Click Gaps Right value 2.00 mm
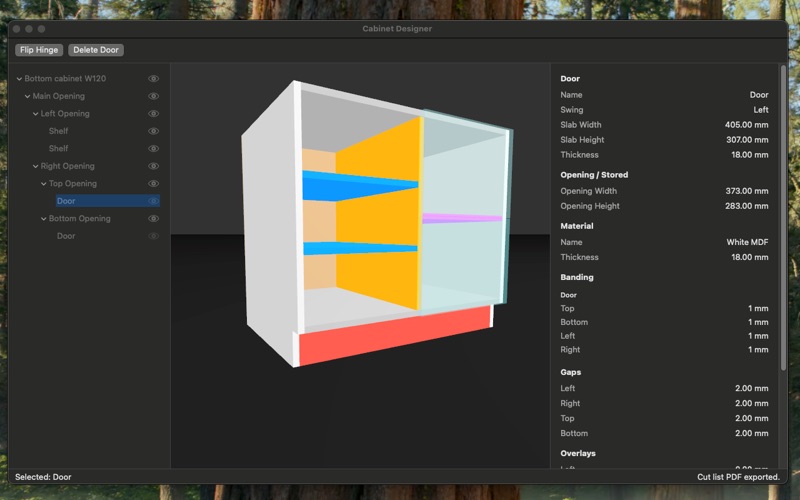800x500 pixels. [752, 403]
